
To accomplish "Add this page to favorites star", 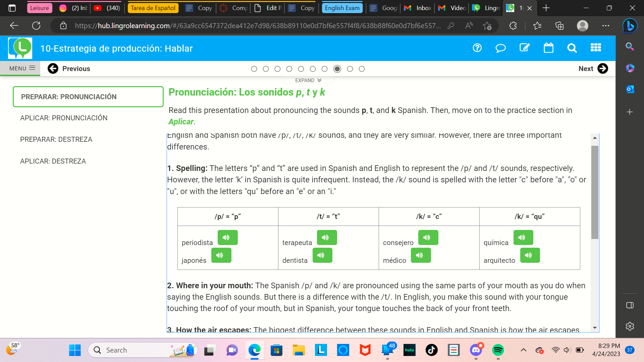I will tap(487, 25).
